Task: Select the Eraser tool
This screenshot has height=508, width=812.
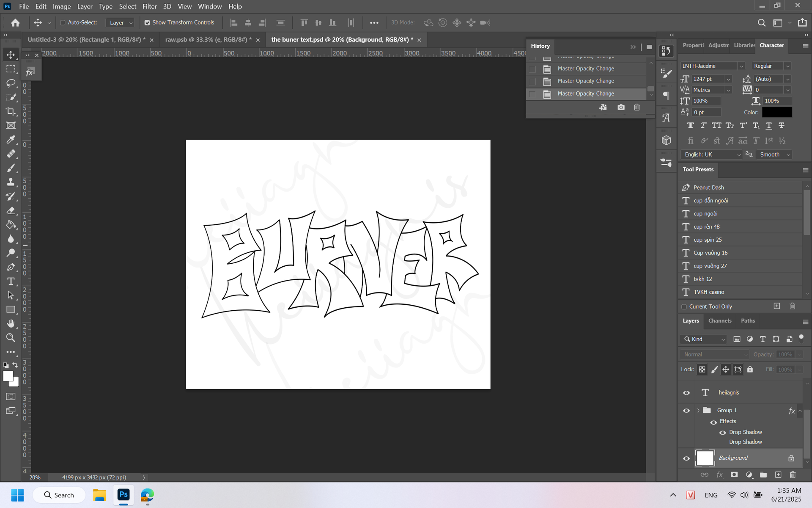Action: 11,210
